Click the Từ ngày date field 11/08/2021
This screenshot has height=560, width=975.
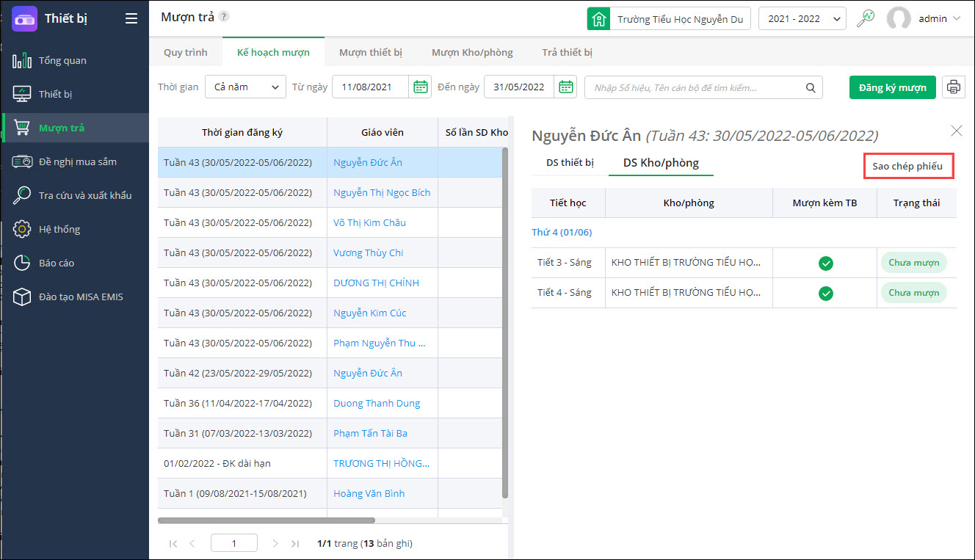tap(371, 87)
